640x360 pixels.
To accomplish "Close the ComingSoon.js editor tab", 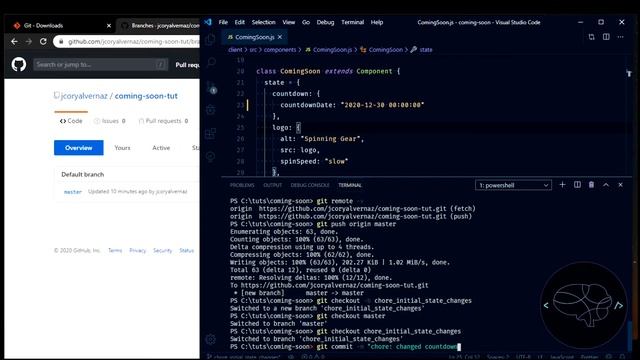I will tap(280, 37).
